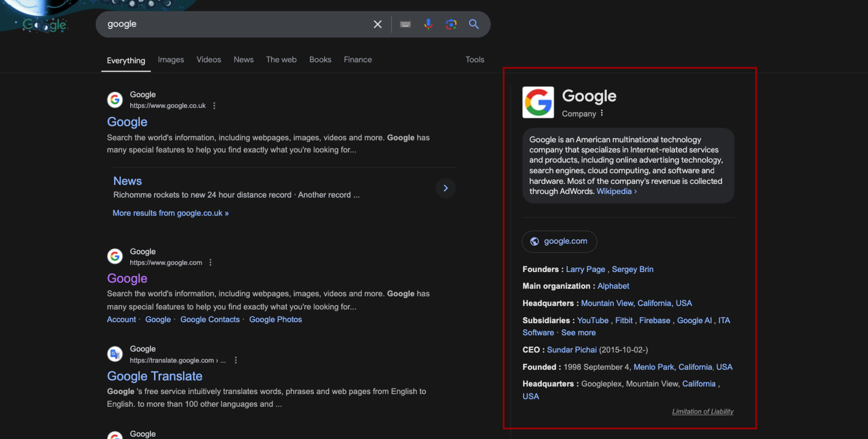Open the three-dot menu for translate.google.com result
The height and width of the screenshot is (439, 868).
pyautogui.click(x=235, y=360)
